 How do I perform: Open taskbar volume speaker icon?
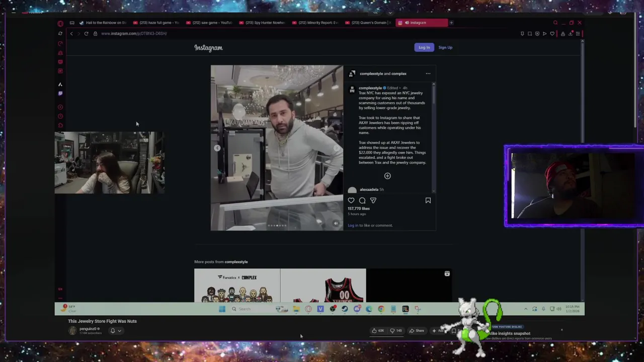tap(558, 309)
